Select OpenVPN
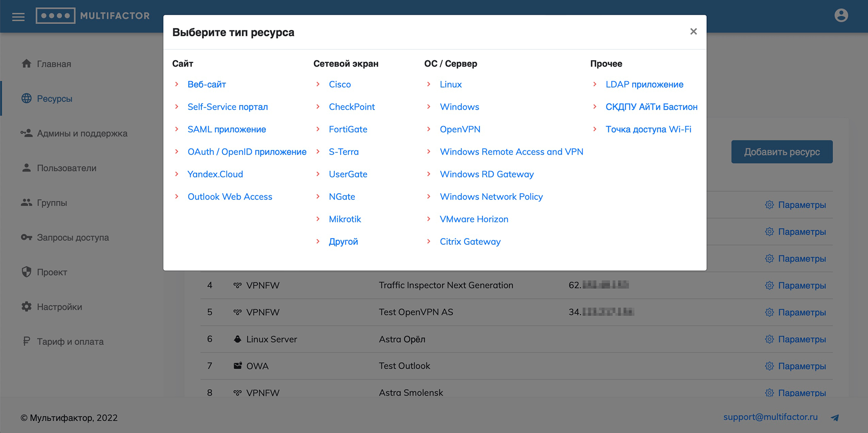 460,129
